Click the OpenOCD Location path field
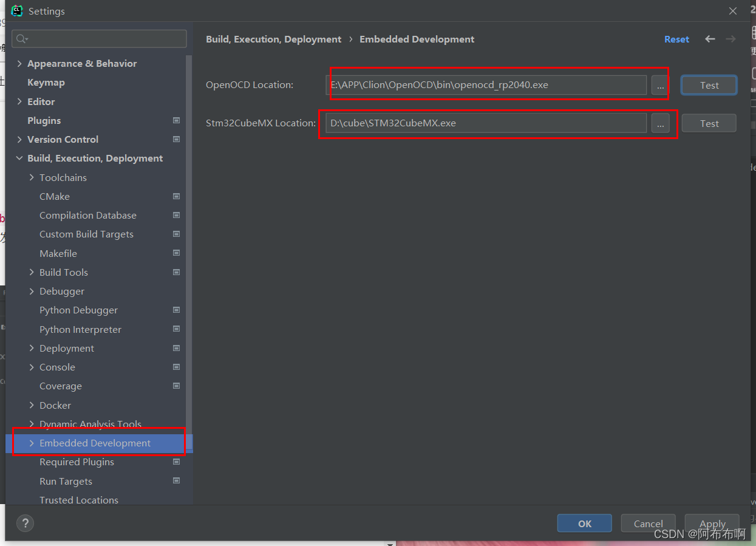The width and height of the screenshot is (756, 546). (x=486, y=85)
